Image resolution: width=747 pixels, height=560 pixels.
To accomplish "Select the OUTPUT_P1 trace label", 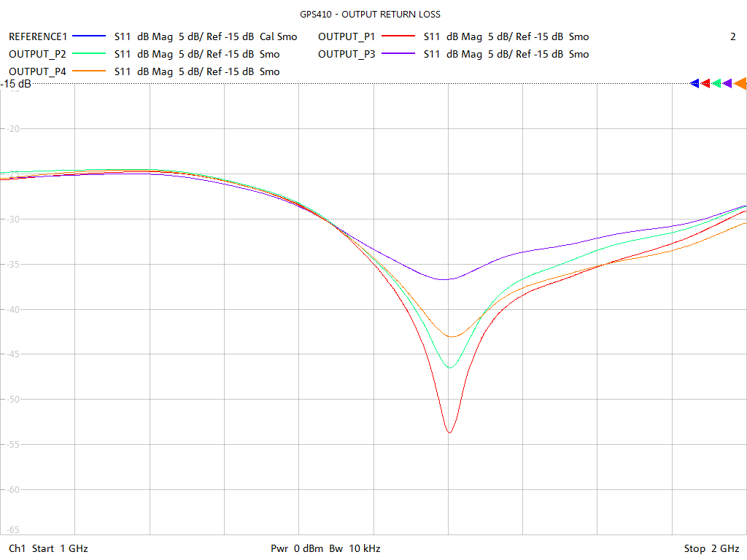I will tap(347, 36).
